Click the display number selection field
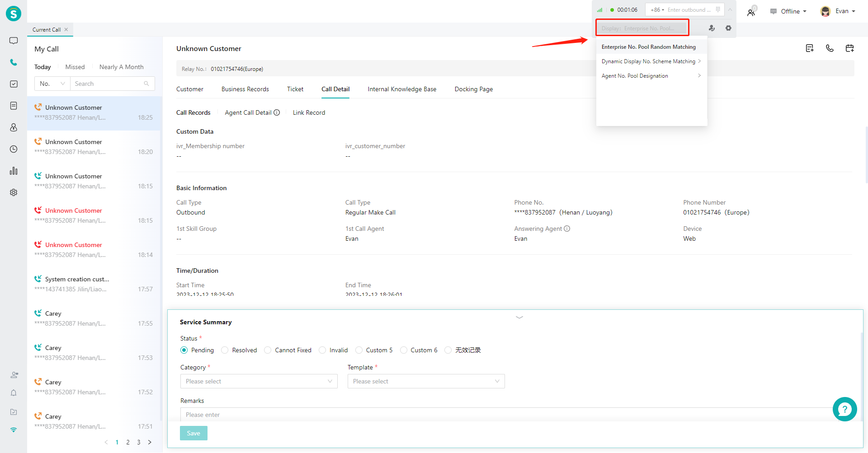The width and height of the screenshot is (868, 453). pyautogui.click(x=642, y=28)
